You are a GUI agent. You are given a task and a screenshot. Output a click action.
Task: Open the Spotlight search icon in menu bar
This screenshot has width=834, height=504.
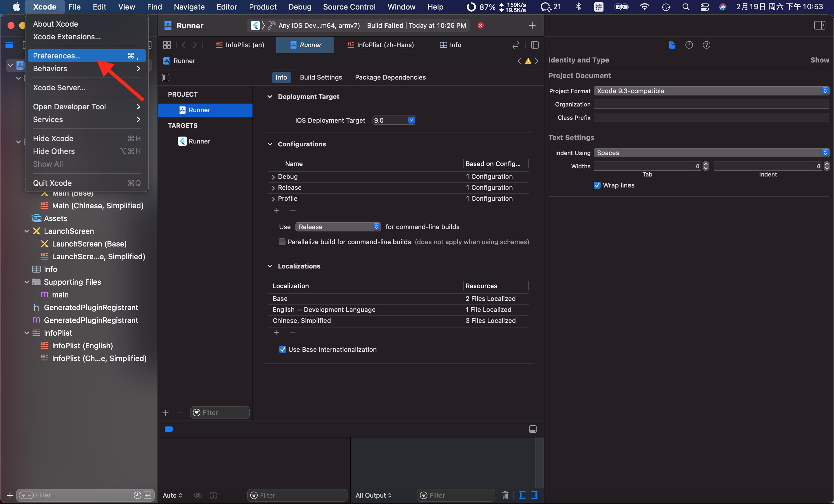[686, 7]
